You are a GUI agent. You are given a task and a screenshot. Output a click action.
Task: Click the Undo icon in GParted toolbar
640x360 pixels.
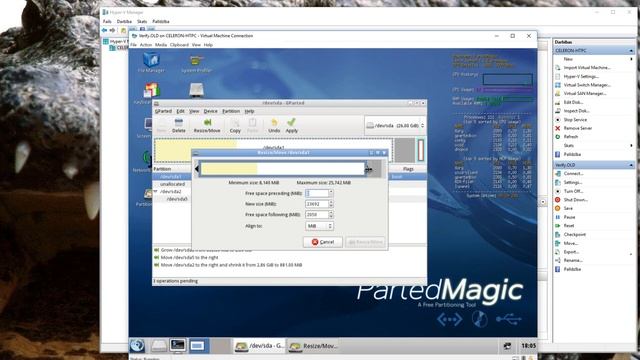[x=274, y=125]
